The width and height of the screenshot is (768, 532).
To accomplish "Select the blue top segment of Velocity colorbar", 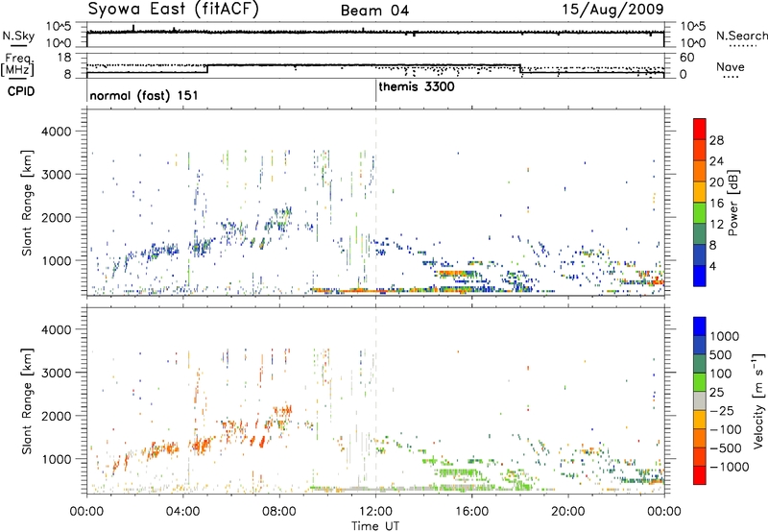I will [x=700, y=326].
